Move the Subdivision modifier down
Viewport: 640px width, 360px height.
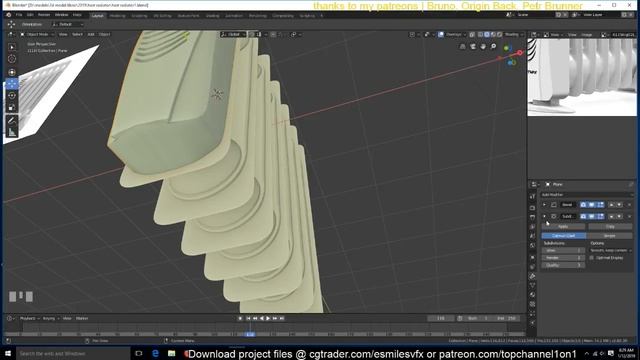(x=619, y=216)
